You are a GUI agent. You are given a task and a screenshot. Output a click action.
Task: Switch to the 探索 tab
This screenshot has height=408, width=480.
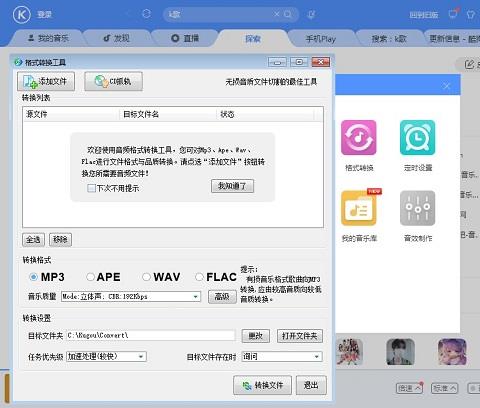coord(253,39)
